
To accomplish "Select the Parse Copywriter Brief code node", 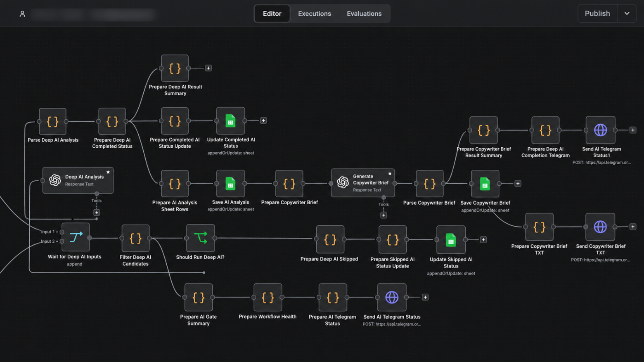I will 429,184.
